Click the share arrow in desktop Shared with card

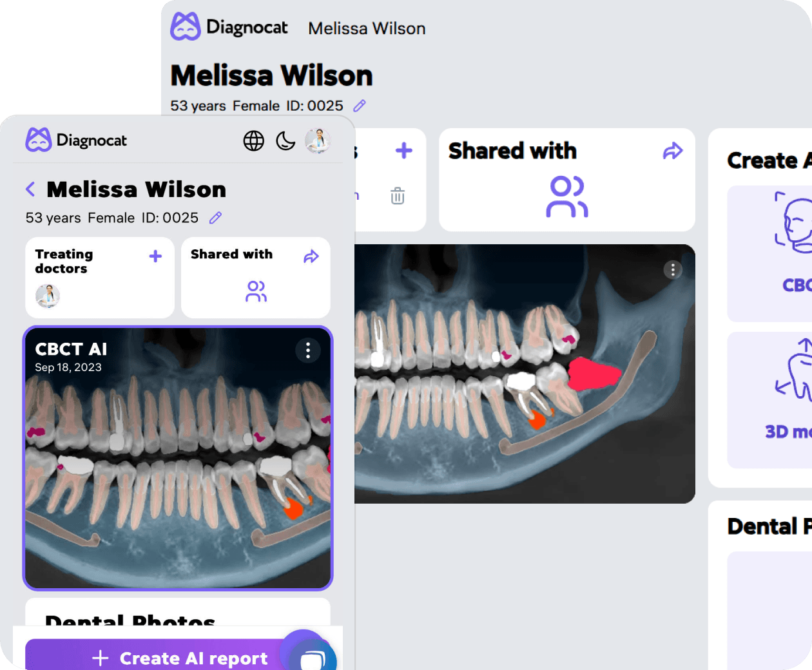pos(673,151)
